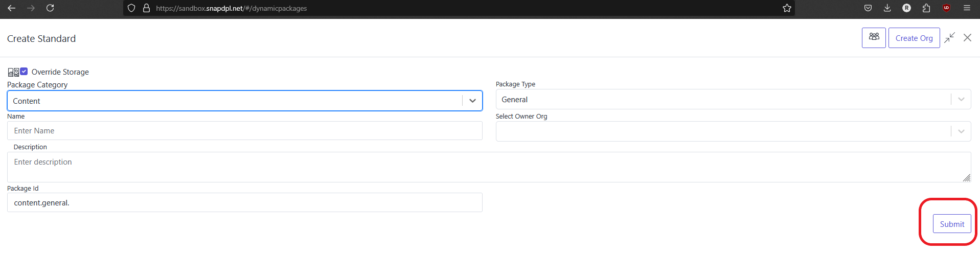The width and height of the screenshot is (980, 254).
Task: Open Package Category dropdown showing Content
Action: (x=245, y=101)
